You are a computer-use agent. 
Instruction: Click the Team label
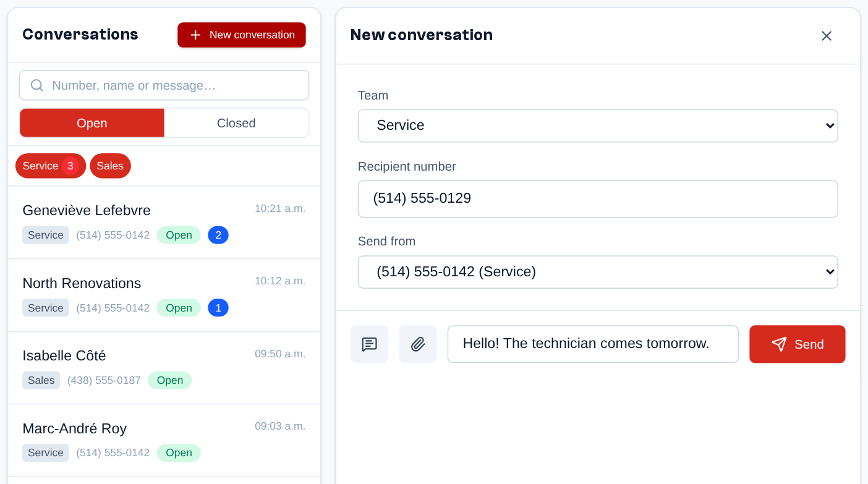coord(373,96)
